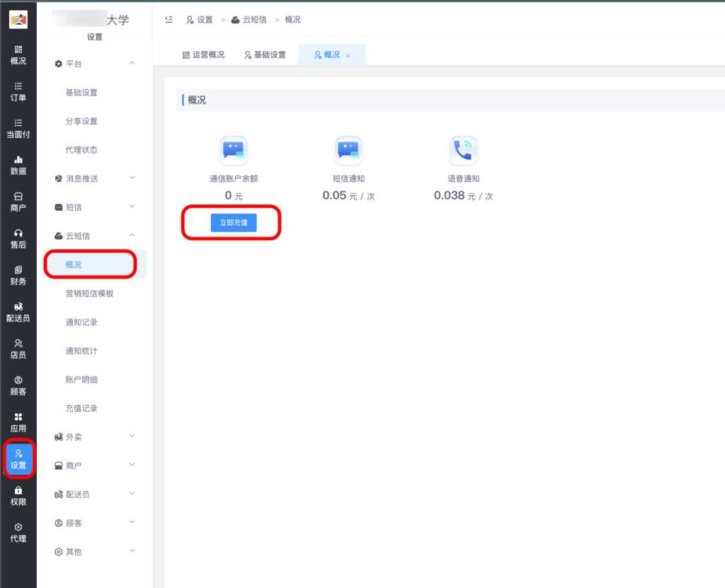Open the 应用 section icon

click(18, 422)
